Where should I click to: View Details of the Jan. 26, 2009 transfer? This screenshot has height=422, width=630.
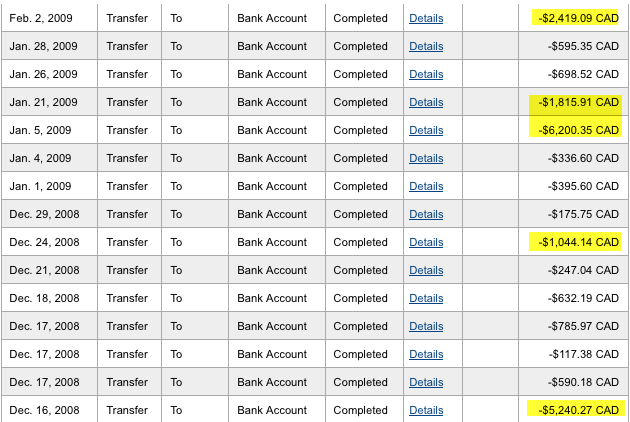(x=426, y=74)
